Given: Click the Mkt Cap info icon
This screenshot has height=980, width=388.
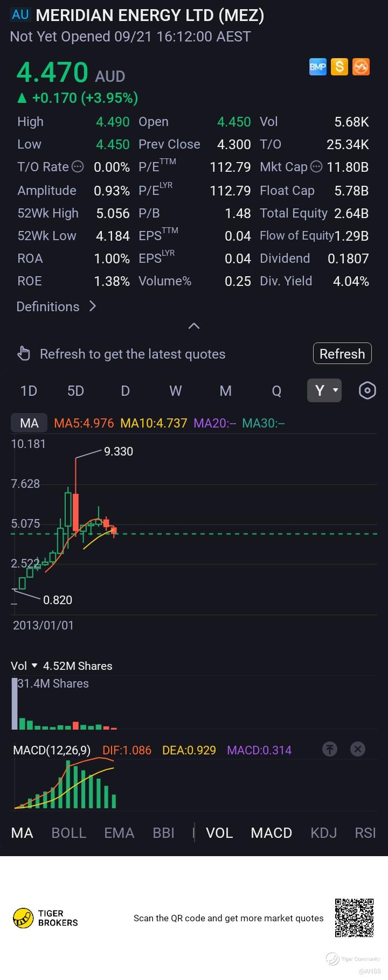Looking at the screenshot, I should pos(316,167).
